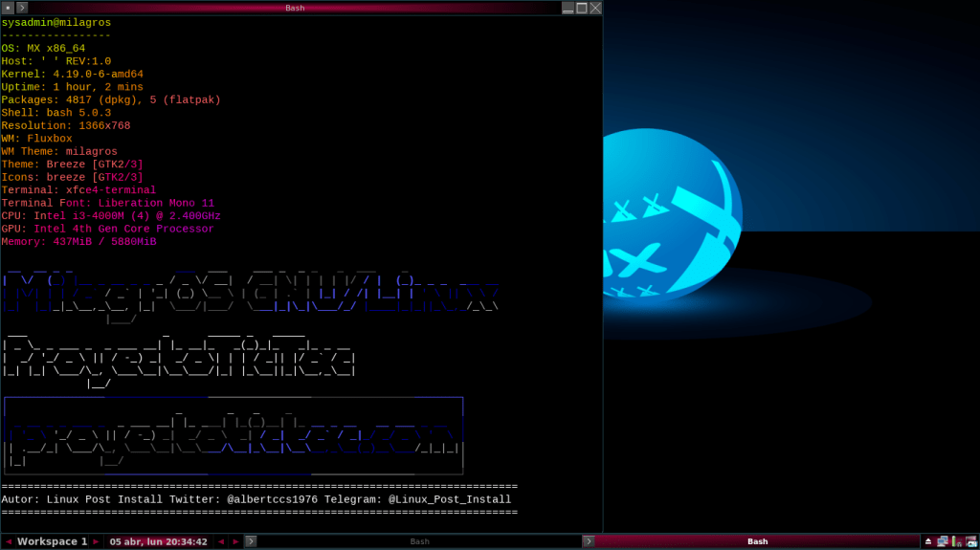
Task: Click the MX logo sphere on desktop wallpaper
Action: click(670, 215)
